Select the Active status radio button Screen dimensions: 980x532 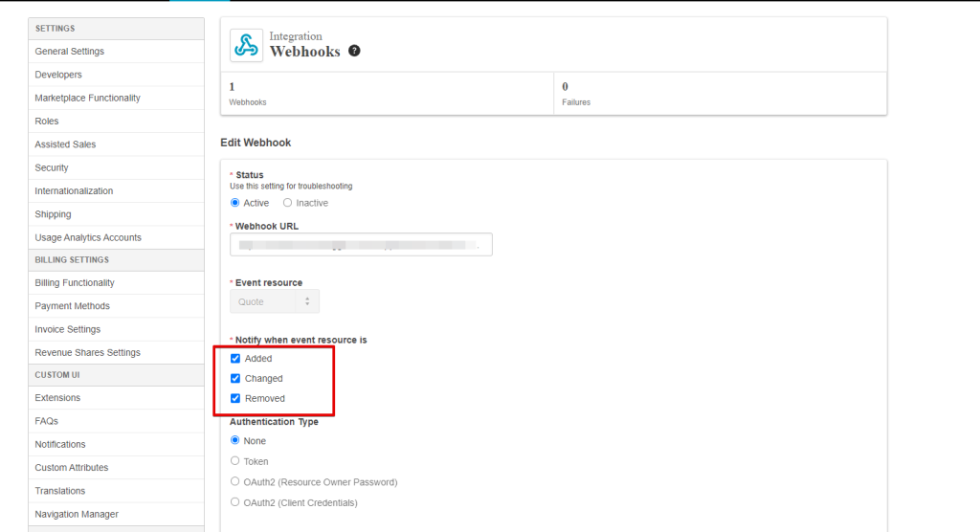click(235, 203)
